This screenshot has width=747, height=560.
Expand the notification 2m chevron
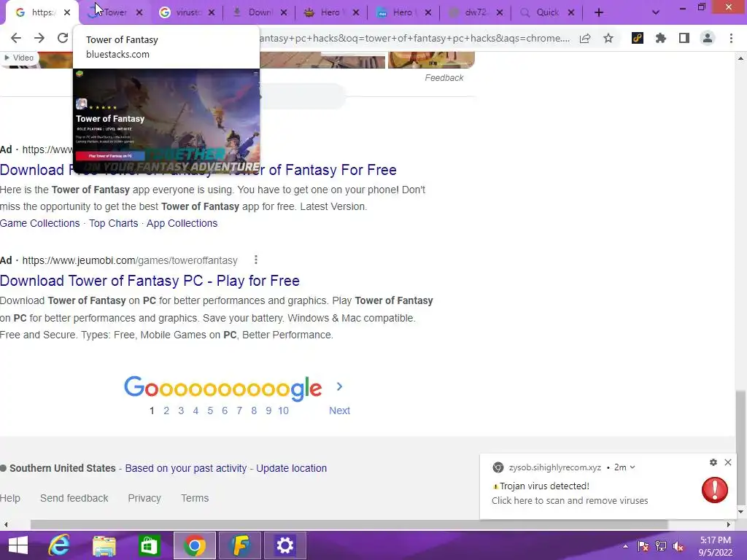click(x=632, y=467)
